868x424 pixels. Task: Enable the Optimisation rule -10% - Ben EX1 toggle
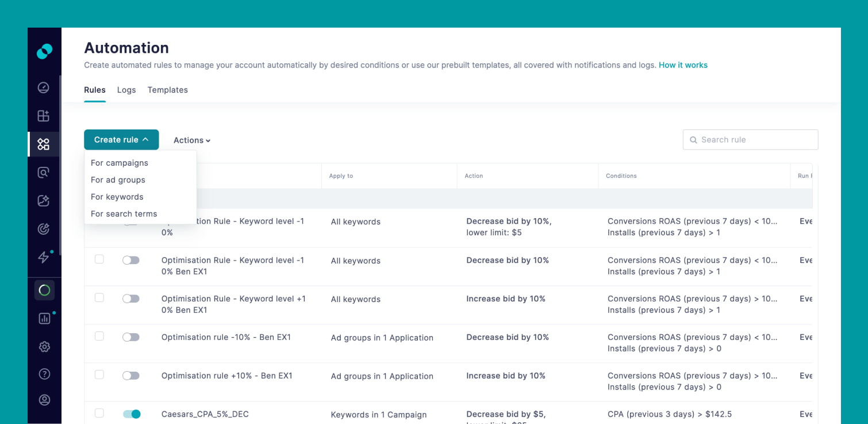tap(130, 337)
